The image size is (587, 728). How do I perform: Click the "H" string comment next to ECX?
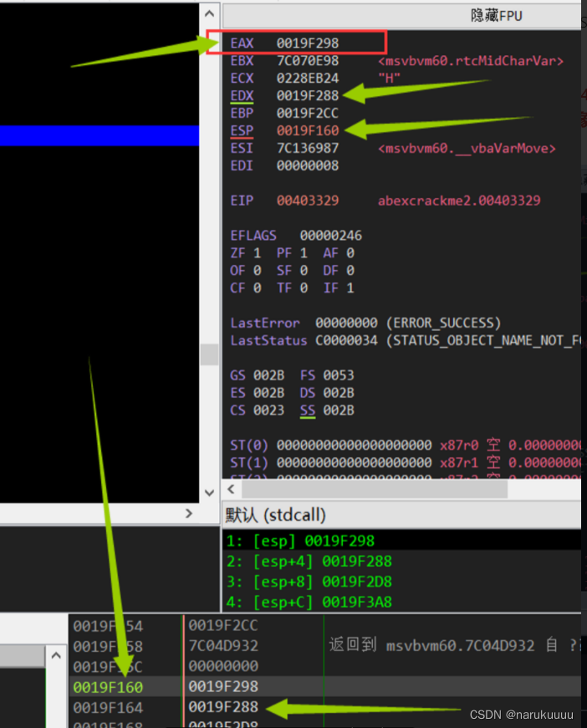389,78
